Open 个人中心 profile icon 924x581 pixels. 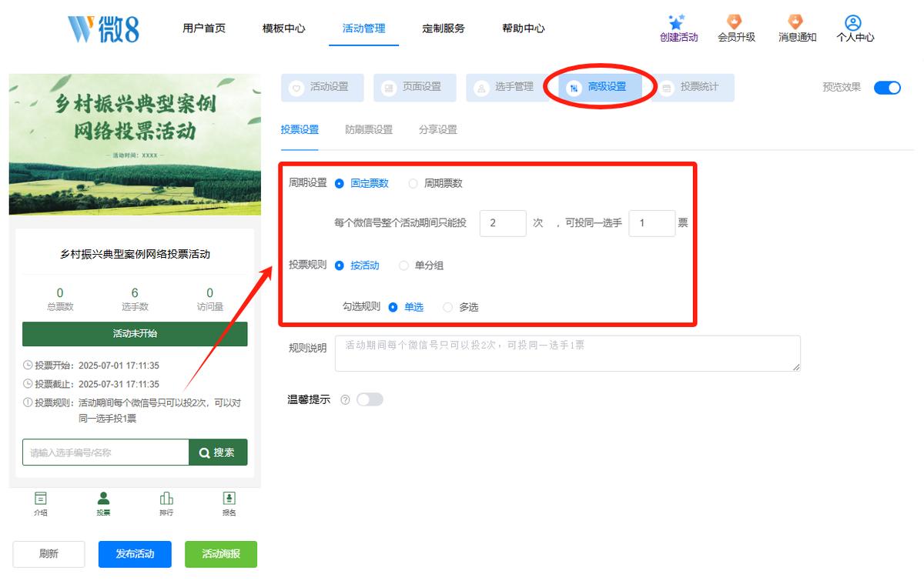click(853, 22)
